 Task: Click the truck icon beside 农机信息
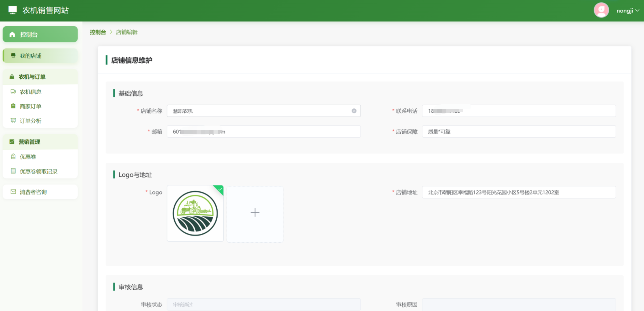click(x=13, y=92)
